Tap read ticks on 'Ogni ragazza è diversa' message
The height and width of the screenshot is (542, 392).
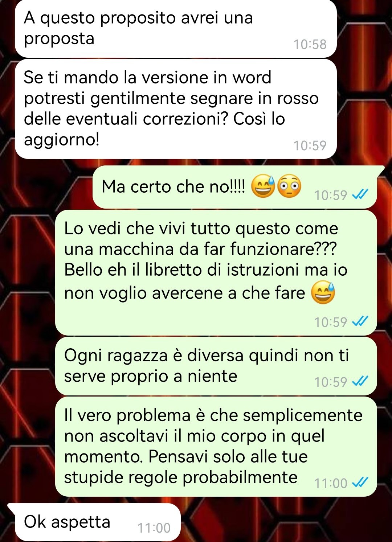point(360,381)
